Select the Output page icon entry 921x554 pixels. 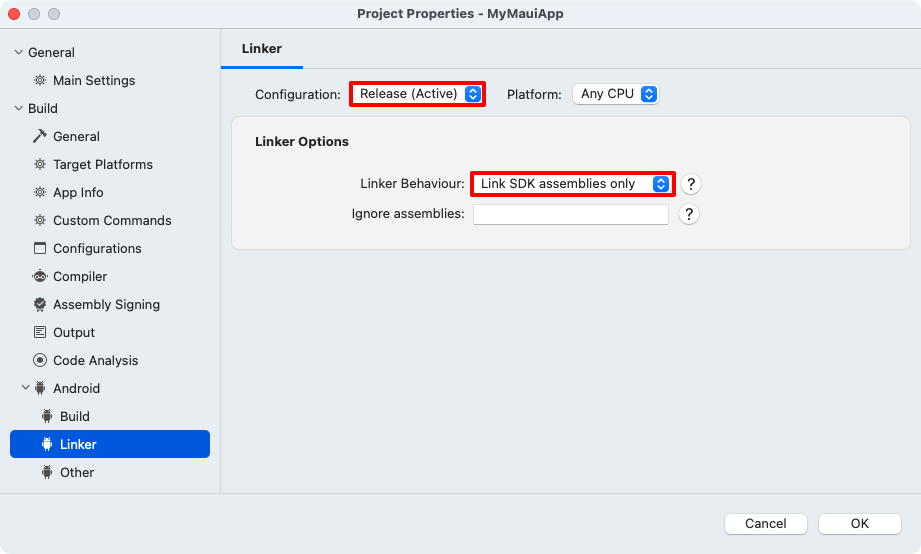63,333
